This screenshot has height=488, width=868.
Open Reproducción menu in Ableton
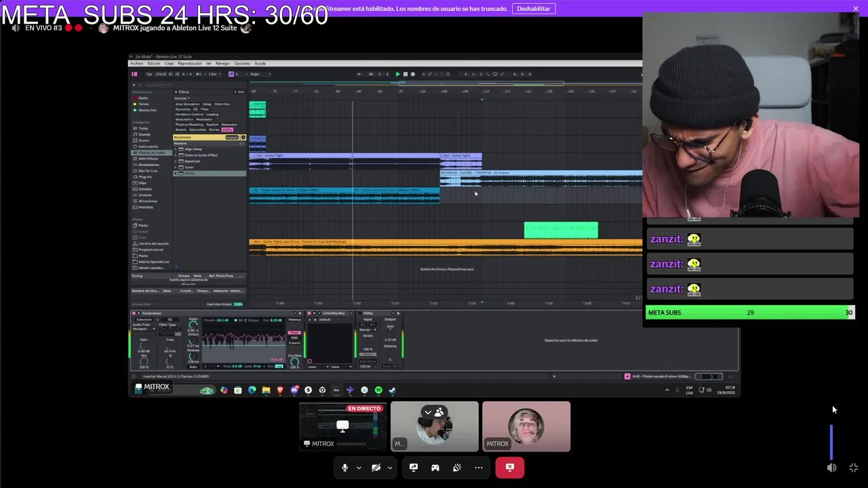[x=190, y=64]
